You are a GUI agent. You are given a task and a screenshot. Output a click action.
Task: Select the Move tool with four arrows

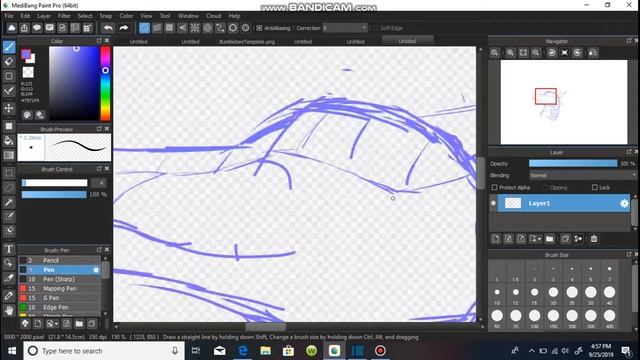tap(9, 108)
